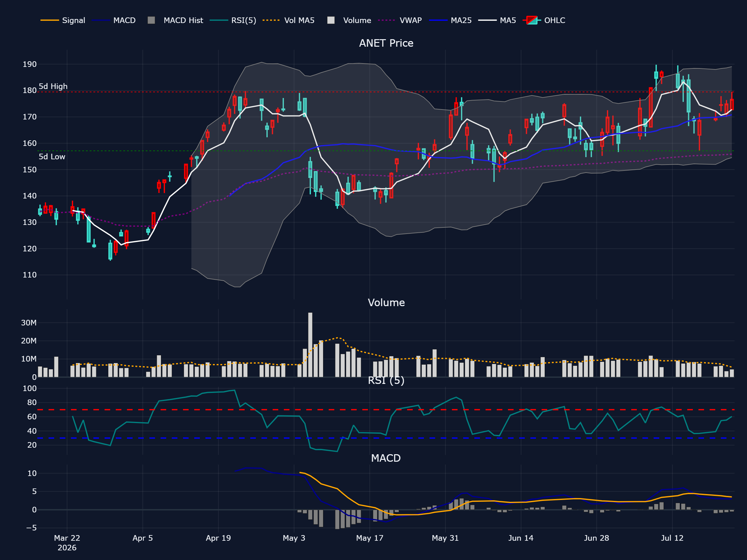
Task: Click the "Jun 14" date label
Action: click(x=521, y=538)
